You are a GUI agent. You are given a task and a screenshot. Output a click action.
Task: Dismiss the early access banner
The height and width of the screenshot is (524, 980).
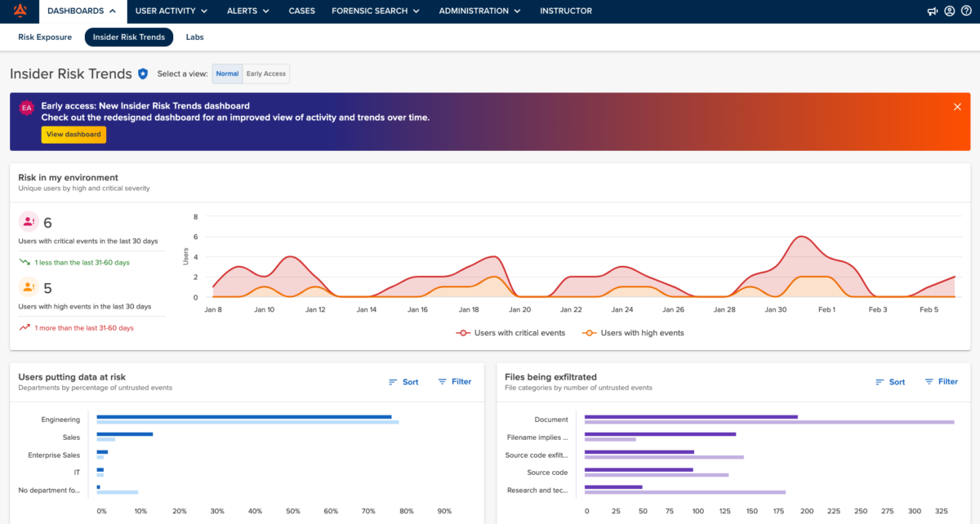point(957,107)
